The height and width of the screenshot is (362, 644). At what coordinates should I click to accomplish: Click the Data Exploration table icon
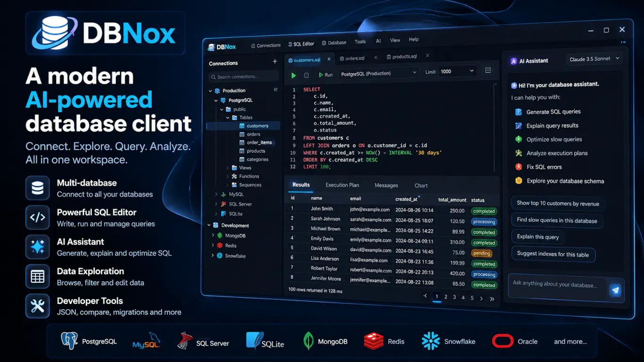pos(38,277)
